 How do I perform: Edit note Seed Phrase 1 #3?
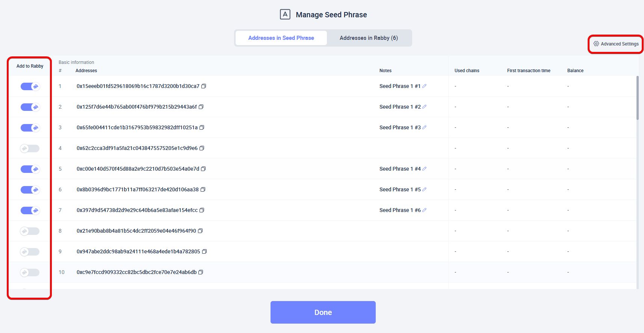point(425,127)
